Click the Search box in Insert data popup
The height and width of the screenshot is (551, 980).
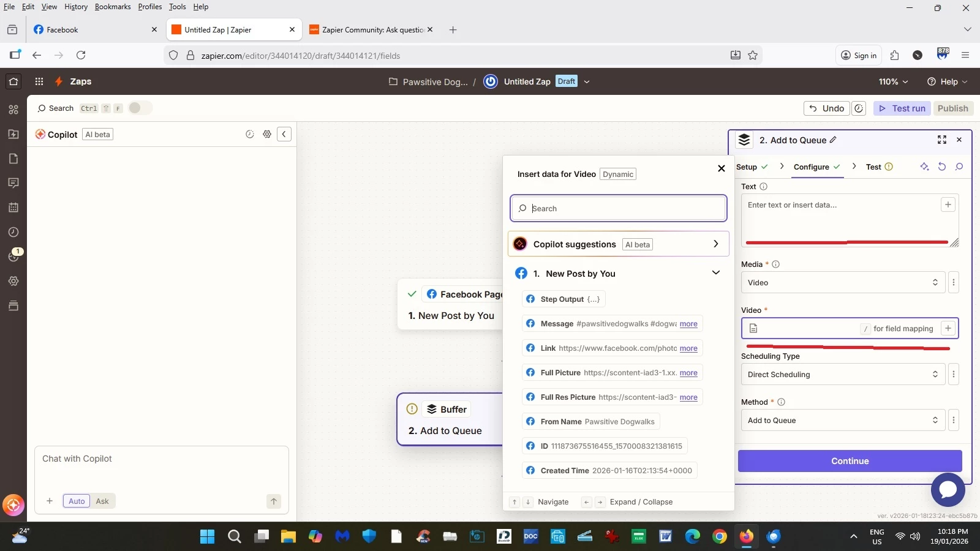click(619, 208)
